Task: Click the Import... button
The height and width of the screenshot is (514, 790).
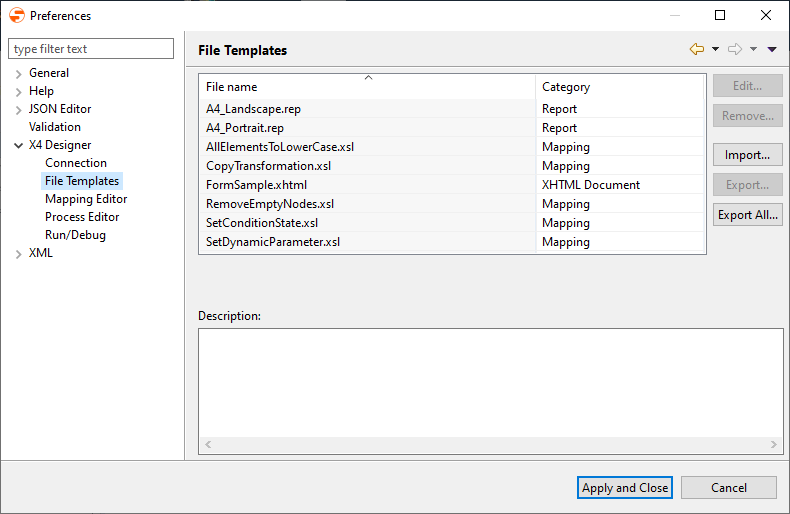Action: (x=747, y=155)
